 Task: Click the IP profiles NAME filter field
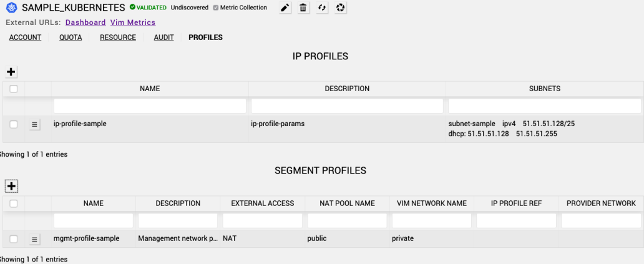tap(150, 106)
